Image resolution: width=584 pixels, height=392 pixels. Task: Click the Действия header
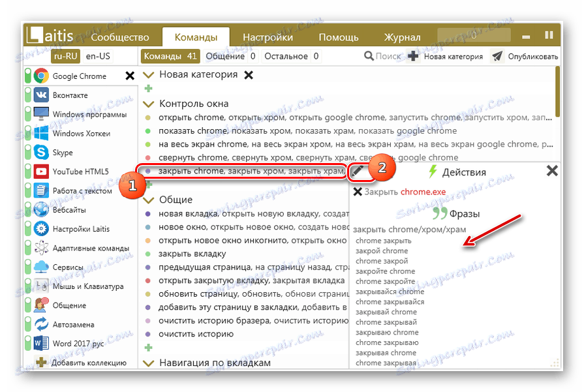(457, 172)
